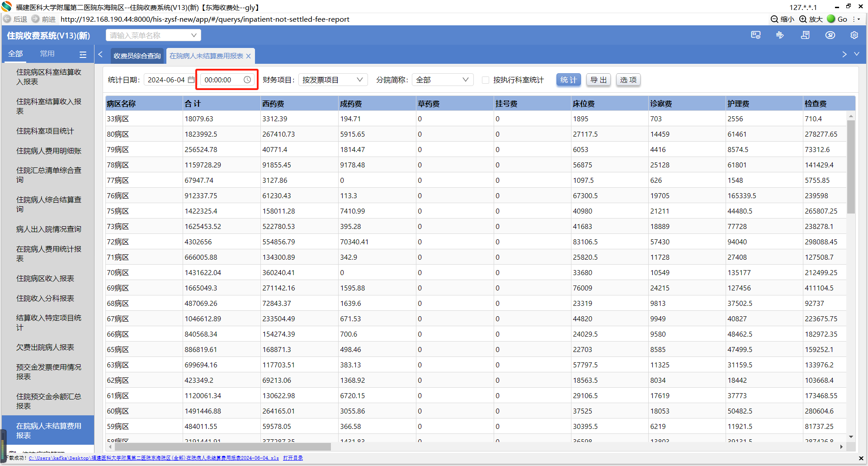Expand the tab list down-chevron at far right
868x466 pixels.
857,54
